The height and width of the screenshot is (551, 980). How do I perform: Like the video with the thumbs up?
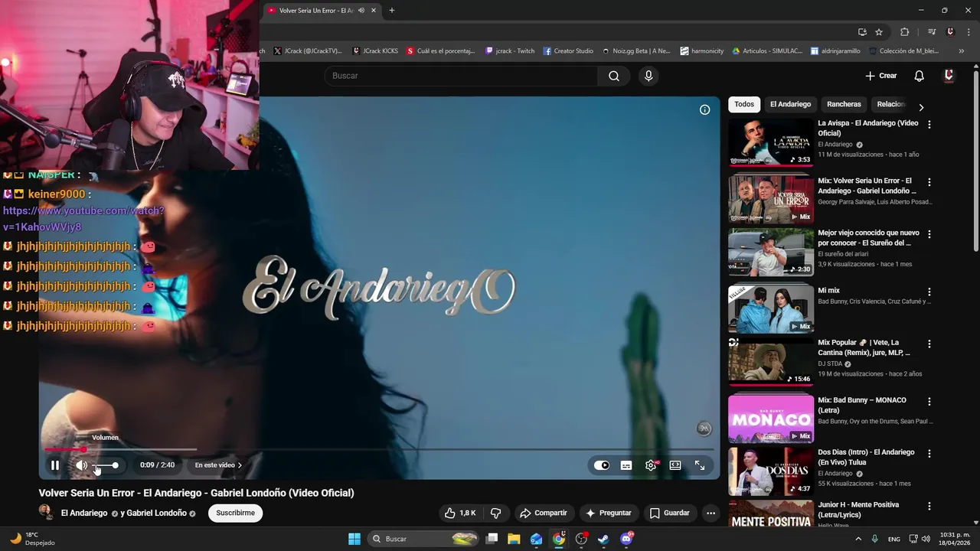[460, 513]
